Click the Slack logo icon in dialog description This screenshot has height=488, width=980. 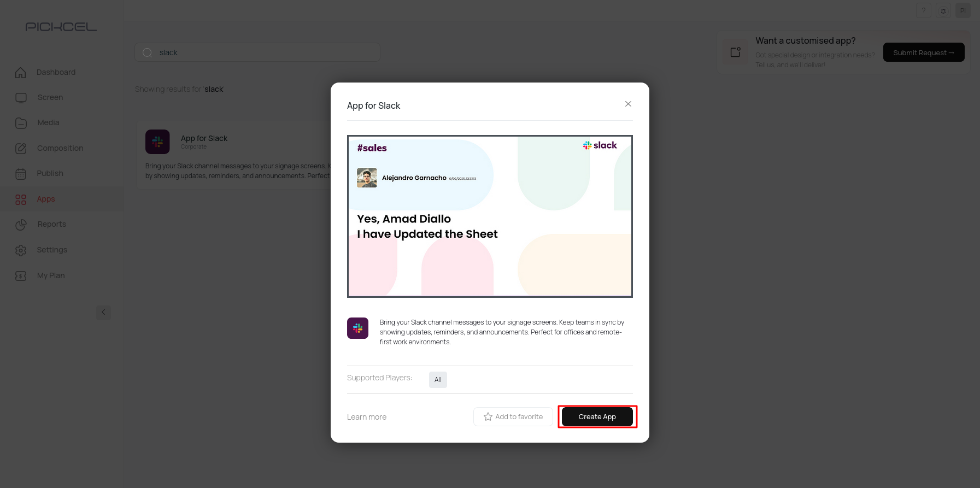point(357,328)
